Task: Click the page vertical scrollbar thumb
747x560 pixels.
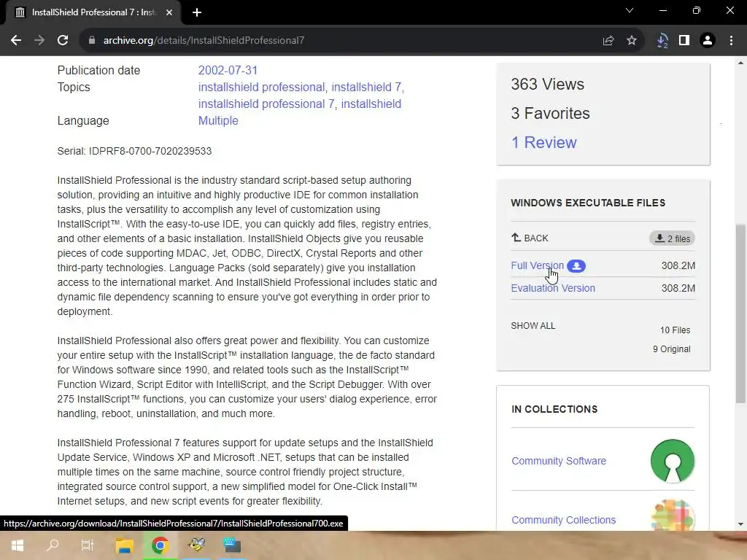Action: click(740, 314)
